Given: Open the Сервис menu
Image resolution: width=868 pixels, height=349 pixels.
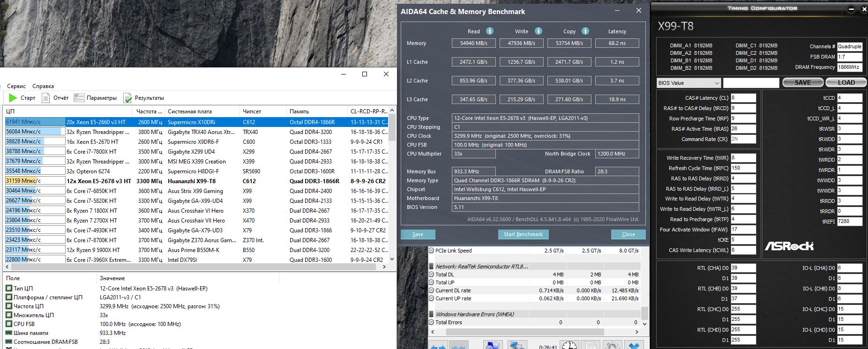Looking at the screenshot, I should click(x=16, y=86).
